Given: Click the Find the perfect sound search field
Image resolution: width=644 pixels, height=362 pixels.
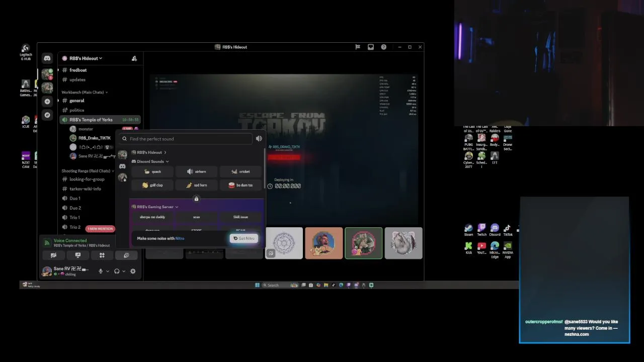Looking at the screenshot, I should (186, 139).
